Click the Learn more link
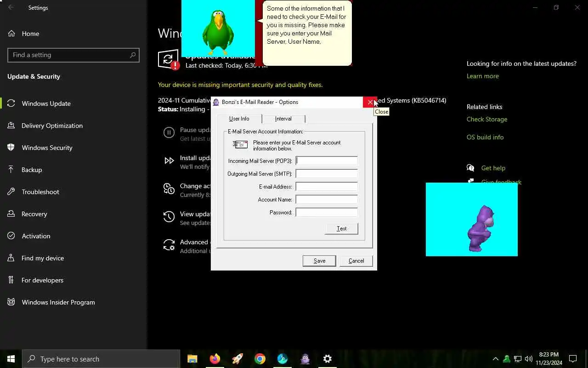The height and width of the screenshot is (368, 588). (x=482, y=76)
